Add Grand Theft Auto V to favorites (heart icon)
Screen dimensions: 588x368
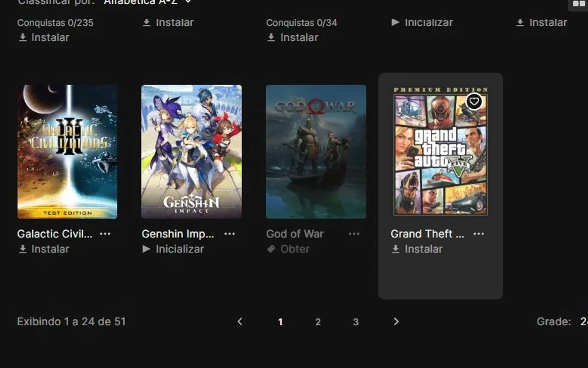point(474,102)
